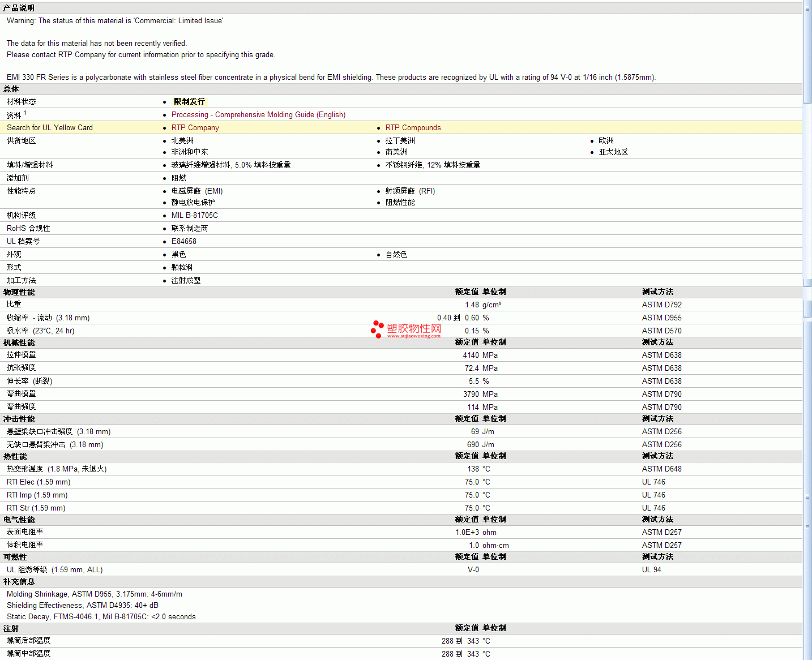This screenshot has height=660, width=812.
Task: Select the 玻璃纤维增强材料 5.0% filler entry
Action: point(231,165)
